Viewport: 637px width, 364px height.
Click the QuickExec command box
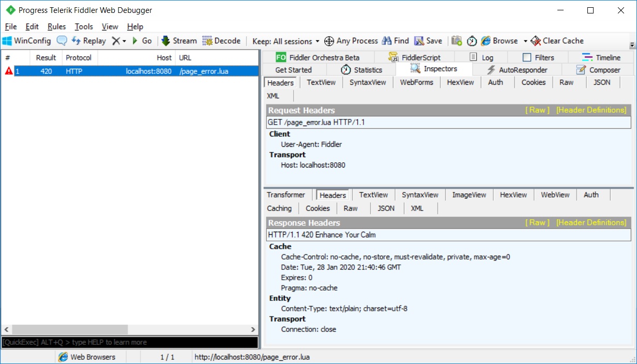pyautogui.click(x=129, y=342)
